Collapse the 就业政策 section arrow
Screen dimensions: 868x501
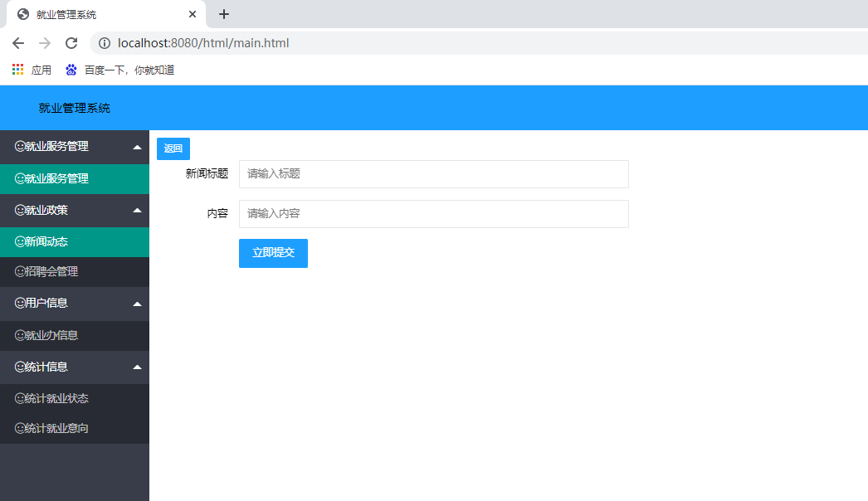pos(138,210)
